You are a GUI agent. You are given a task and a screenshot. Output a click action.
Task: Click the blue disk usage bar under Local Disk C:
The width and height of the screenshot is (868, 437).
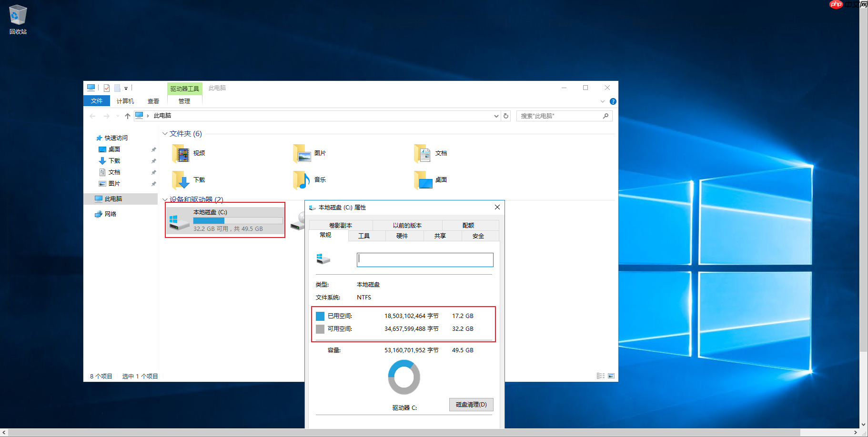click(208, 220)
